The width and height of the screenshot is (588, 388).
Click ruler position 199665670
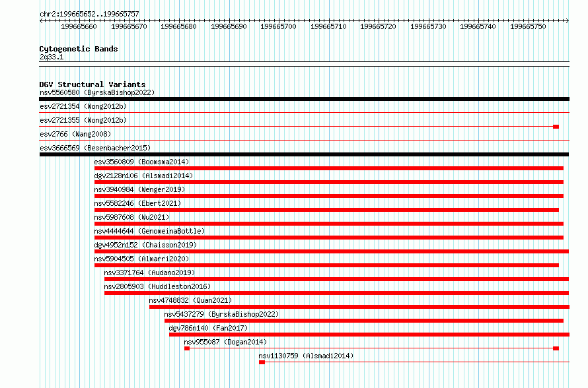pyautogui.click(x=129, y=26)
